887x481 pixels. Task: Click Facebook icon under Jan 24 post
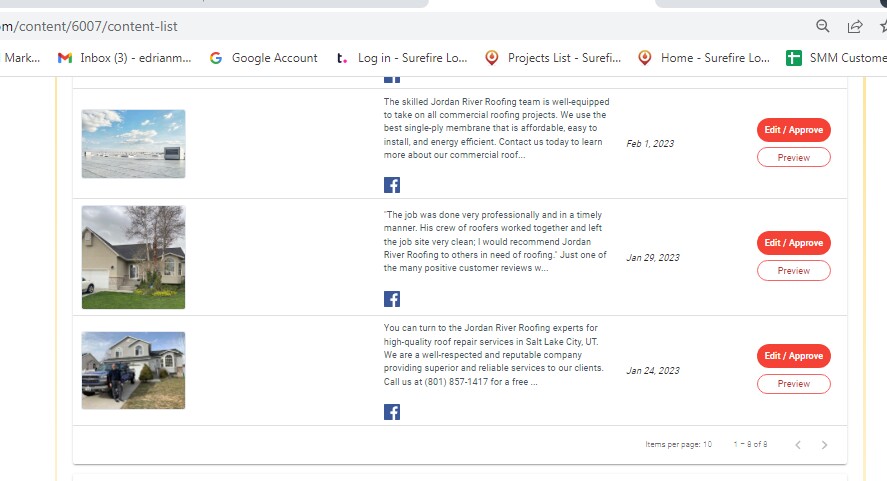(x=392, y=412)
